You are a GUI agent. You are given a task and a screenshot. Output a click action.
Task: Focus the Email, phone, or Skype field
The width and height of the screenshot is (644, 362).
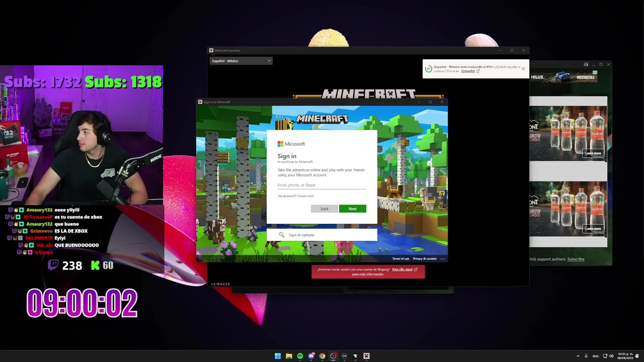click(x=321, y=185)
